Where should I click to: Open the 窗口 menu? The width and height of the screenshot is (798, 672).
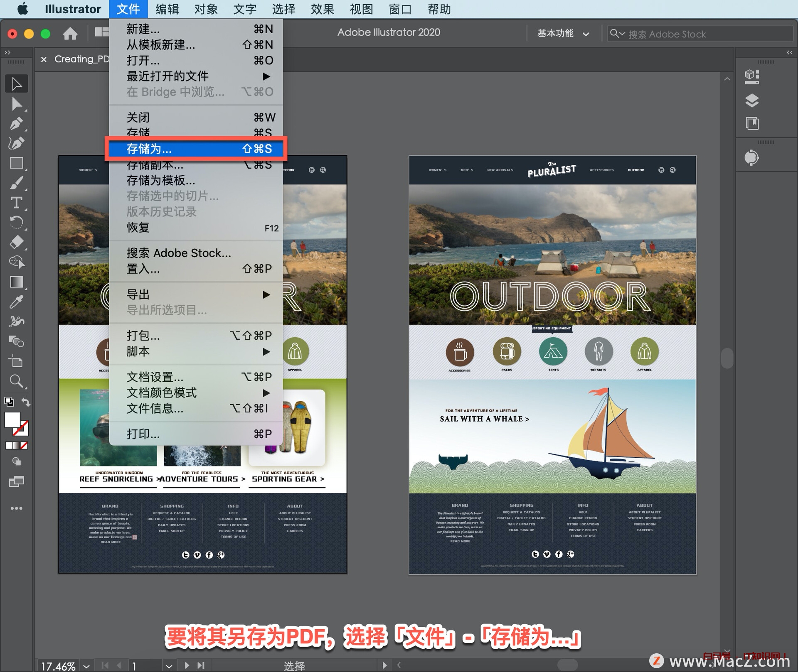coord(399,9)
